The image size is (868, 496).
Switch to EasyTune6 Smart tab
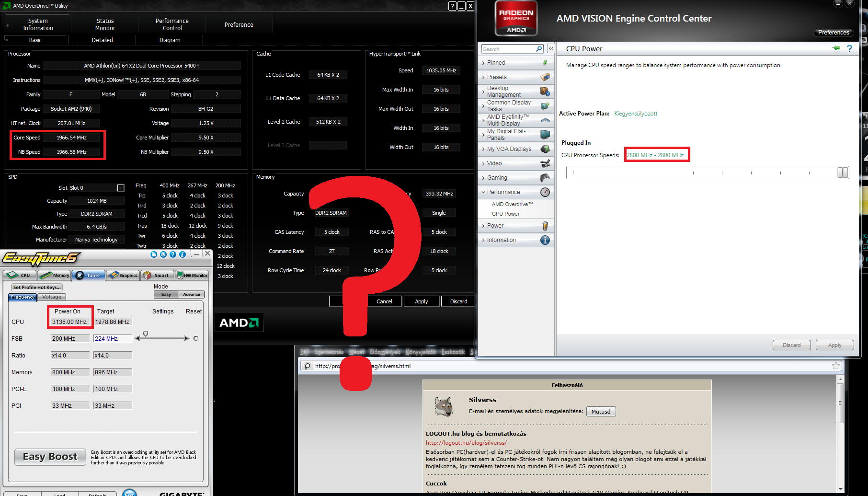click(157, 275)
